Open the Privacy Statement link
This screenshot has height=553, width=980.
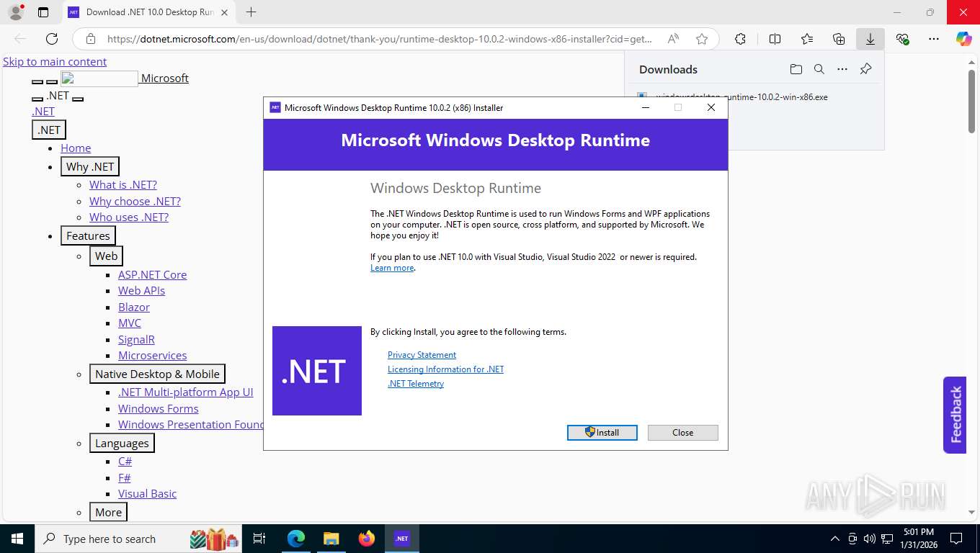point(422,355)
